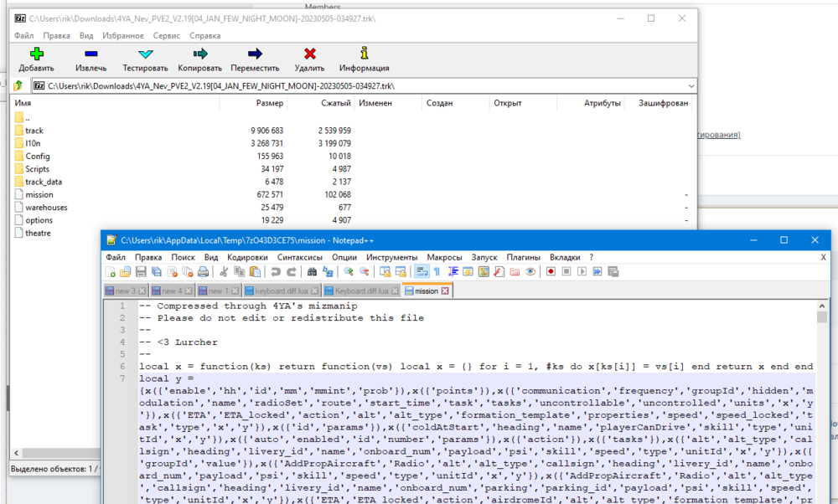Sort file list by Размер column
Screen dimensions: 838x504
pyautogui.click(x=269, y=103)
